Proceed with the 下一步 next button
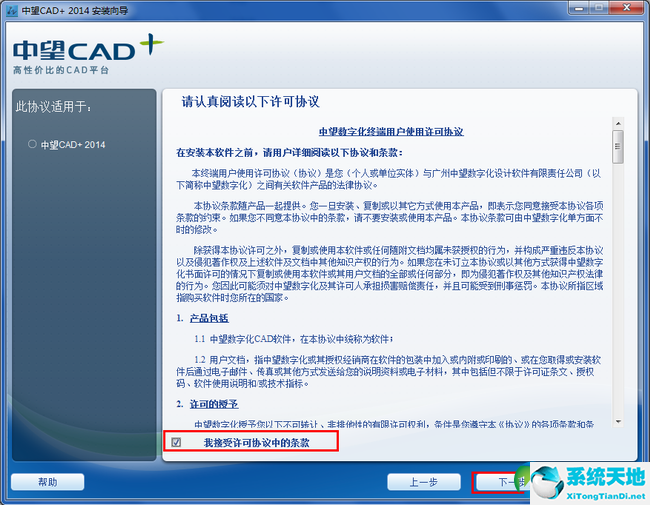 [501, 482]
